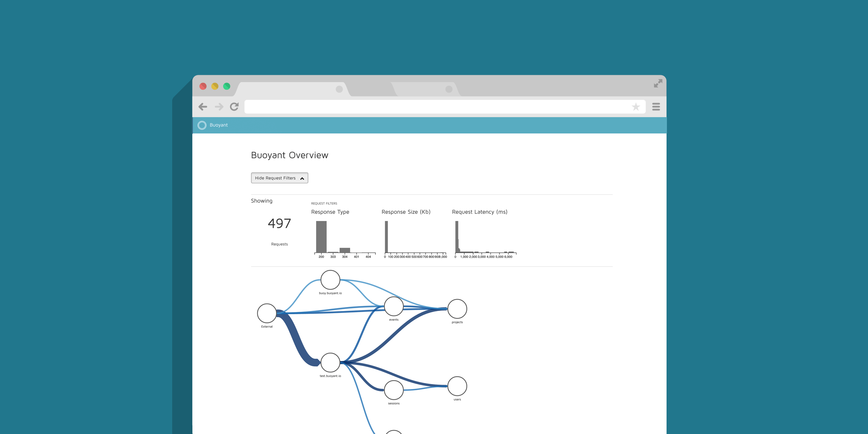Viewport: 868px width, 434px height.
Task: Click the External node circle
Action: [x=267, y=313]
